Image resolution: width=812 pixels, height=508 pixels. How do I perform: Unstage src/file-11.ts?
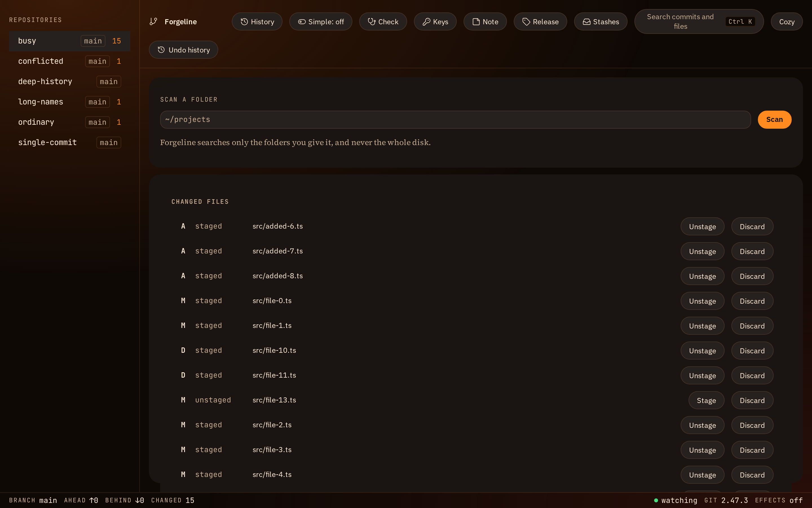click(x=702, y=376)
